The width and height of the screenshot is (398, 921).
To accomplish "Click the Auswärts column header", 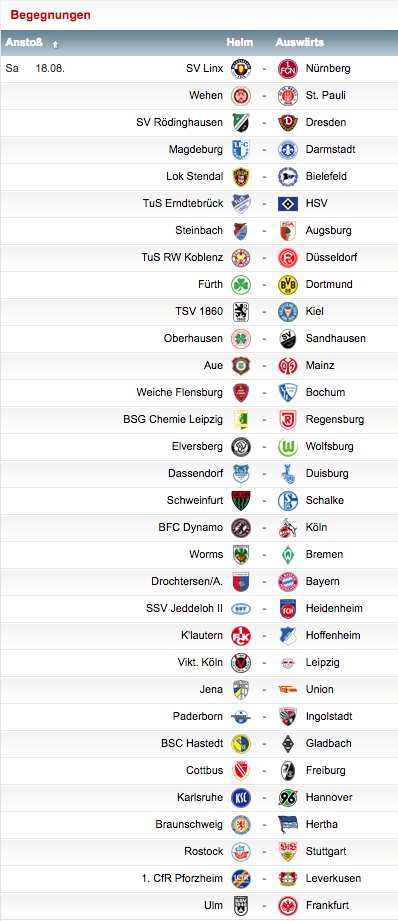I will [299, 43].
